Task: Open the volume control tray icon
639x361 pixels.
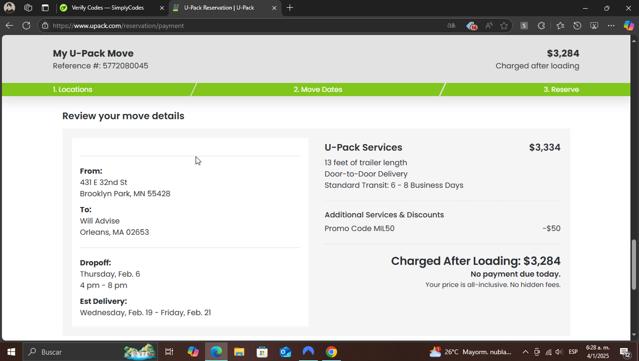Action: click(x=559, y=352)
